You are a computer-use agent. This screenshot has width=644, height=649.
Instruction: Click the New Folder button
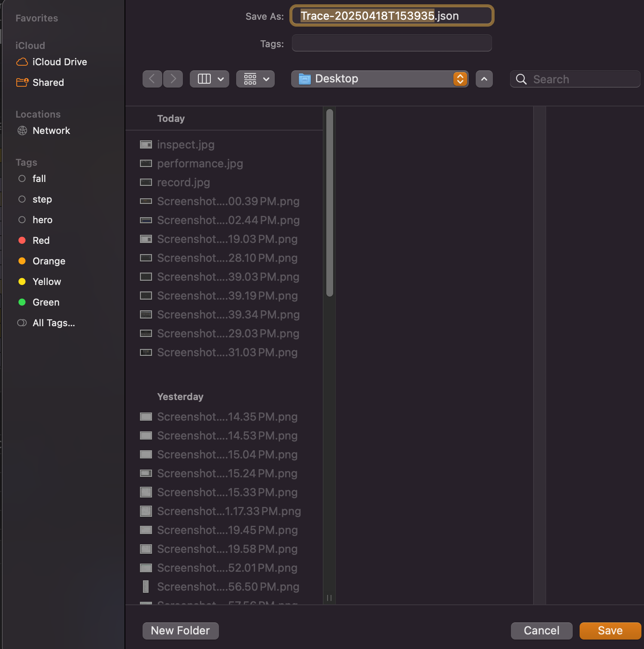click(180, 631)
